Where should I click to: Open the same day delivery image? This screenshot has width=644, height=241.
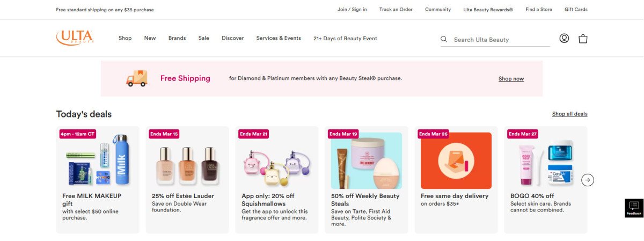click(x=456, y=160)
